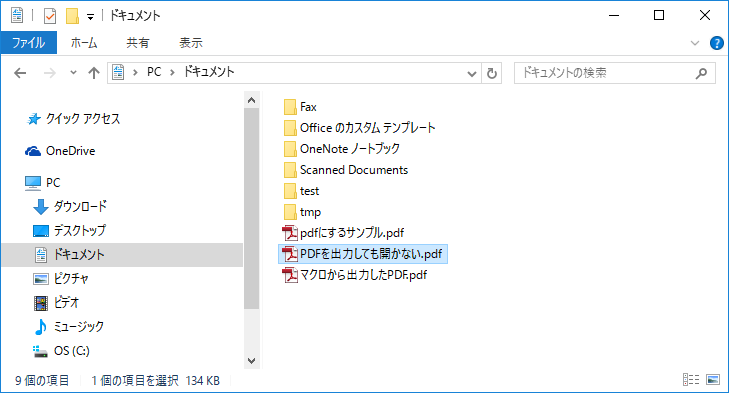This screenshot has height=393, width=729.
Task: Click the Explorer window icon in title bar
Action: (17, 15)
